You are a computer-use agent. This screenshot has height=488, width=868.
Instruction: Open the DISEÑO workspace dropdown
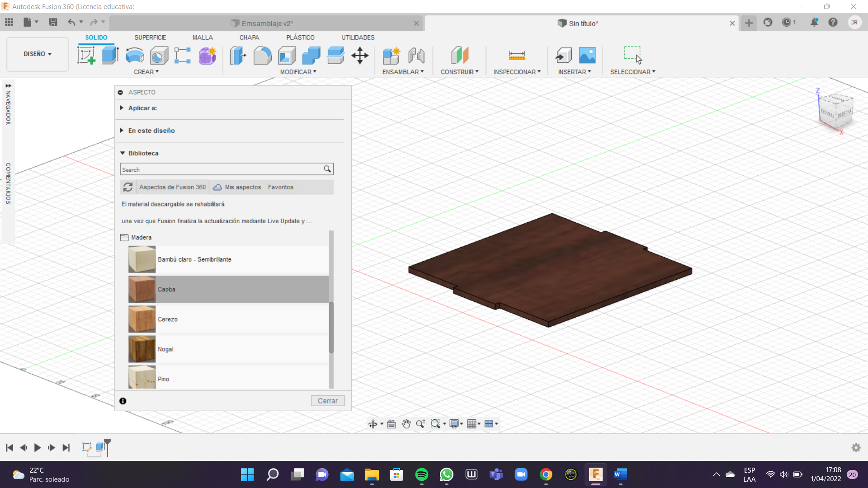coord(38,54)
